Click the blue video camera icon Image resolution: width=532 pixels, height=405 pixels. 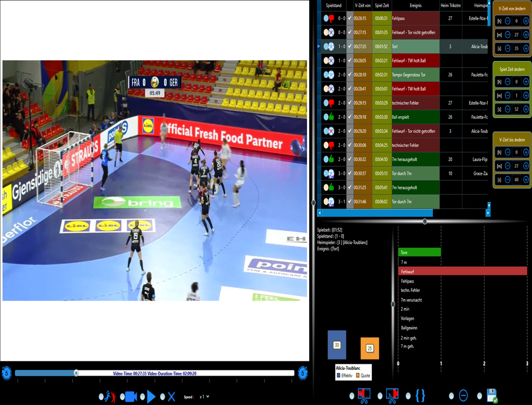coord(131,396)
